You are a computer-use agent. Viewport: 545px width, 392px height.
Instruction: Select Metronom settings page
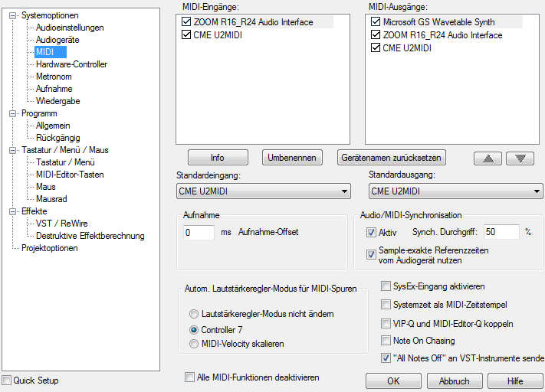tap(54, 77)
